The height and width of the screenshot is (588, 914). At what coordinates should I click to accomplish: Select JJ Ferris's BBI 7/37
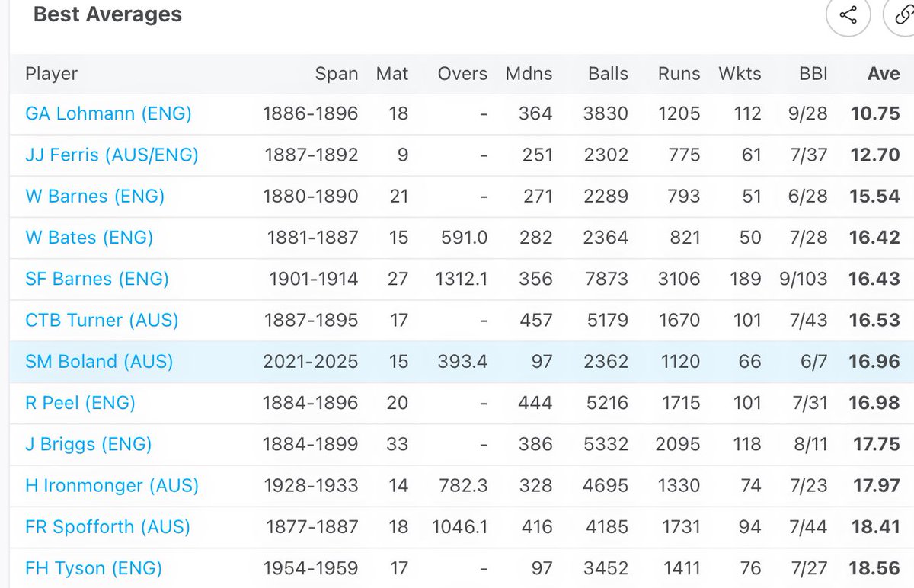point(810,155)
